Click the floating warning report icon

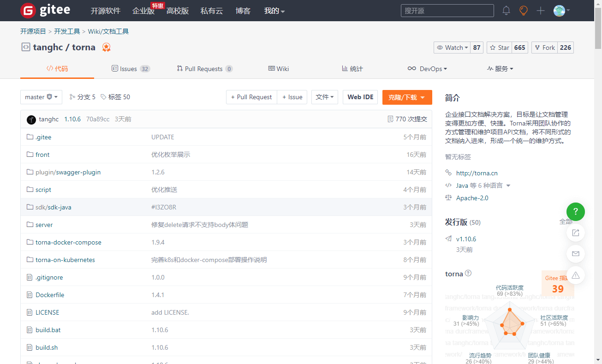tap(576, 275)
